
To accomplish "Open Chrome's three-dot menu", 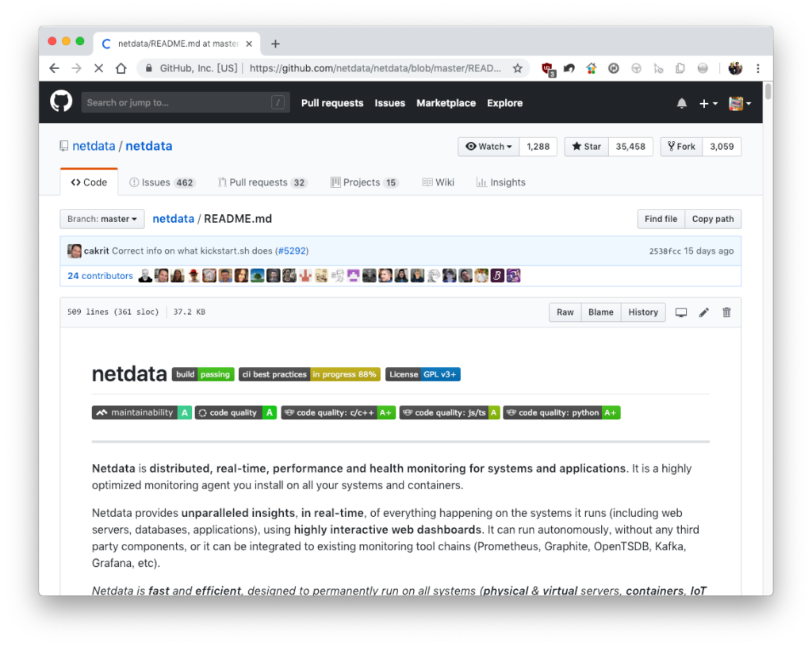I will pos(758,68).
